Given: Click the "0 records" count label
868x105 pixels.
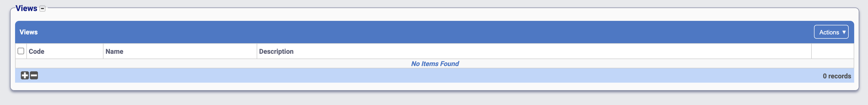Looking at the screenshot, I should tap(837, 76).
